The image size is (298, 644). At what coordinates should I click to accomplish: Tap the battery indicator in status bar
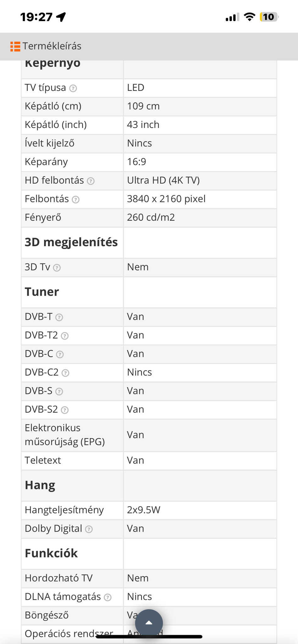[269, 17]
